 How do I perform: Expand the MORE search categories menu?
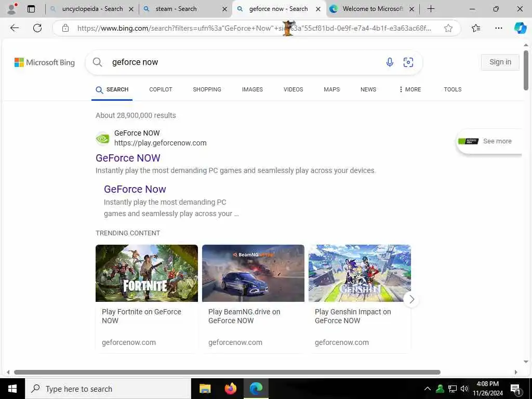pyautogui.click(x=410, y=89)
